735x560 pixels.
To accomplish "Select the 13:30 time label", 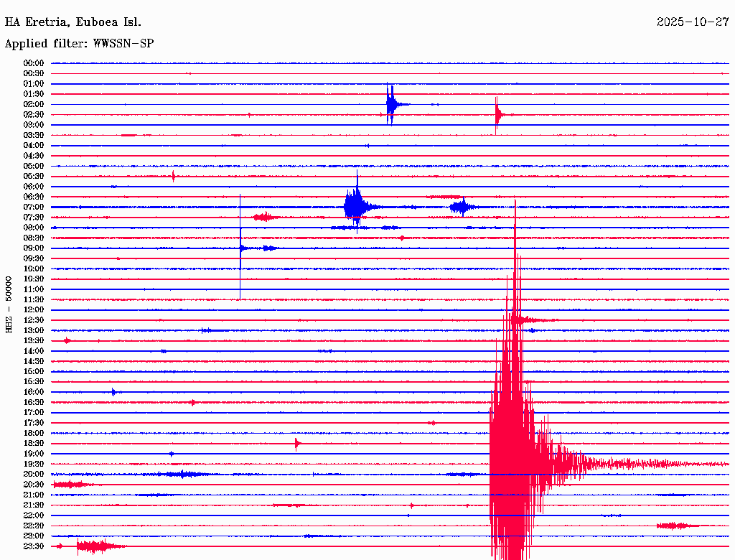I will point(34,340).
